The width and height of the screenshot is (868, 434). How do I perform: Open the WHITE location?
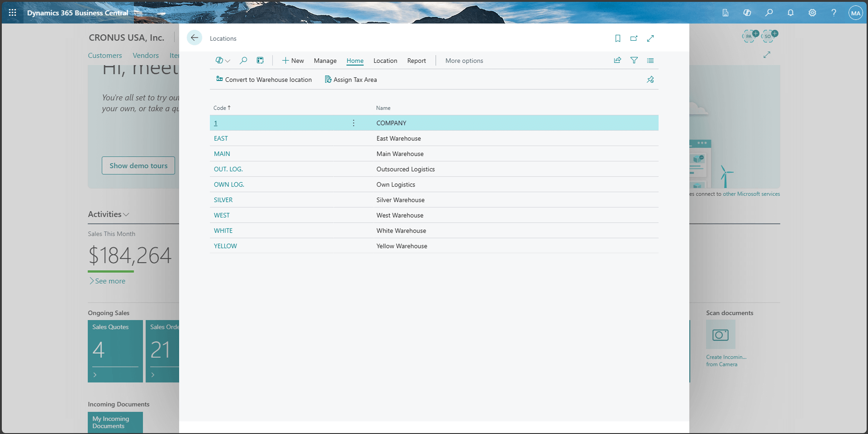(223, 230)
